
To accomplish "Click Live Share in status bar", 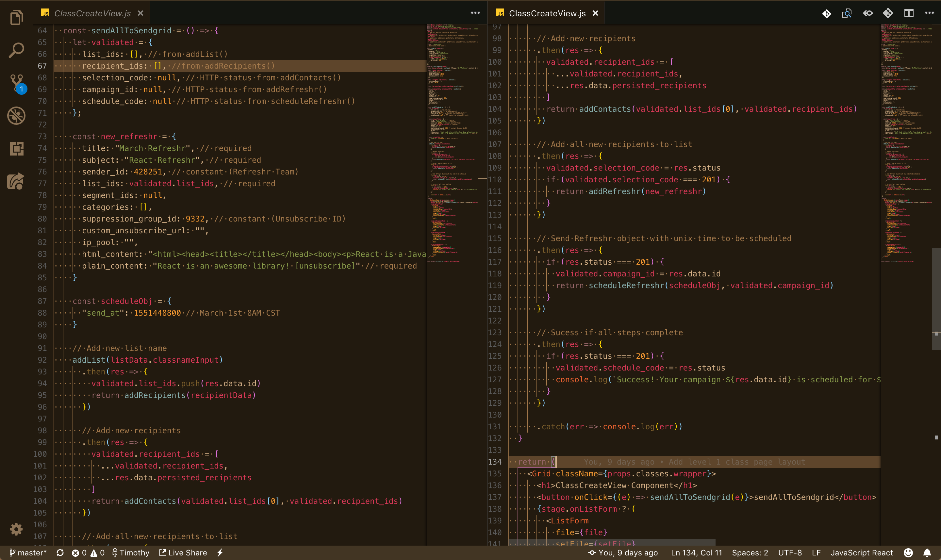I will coord(183,552).
